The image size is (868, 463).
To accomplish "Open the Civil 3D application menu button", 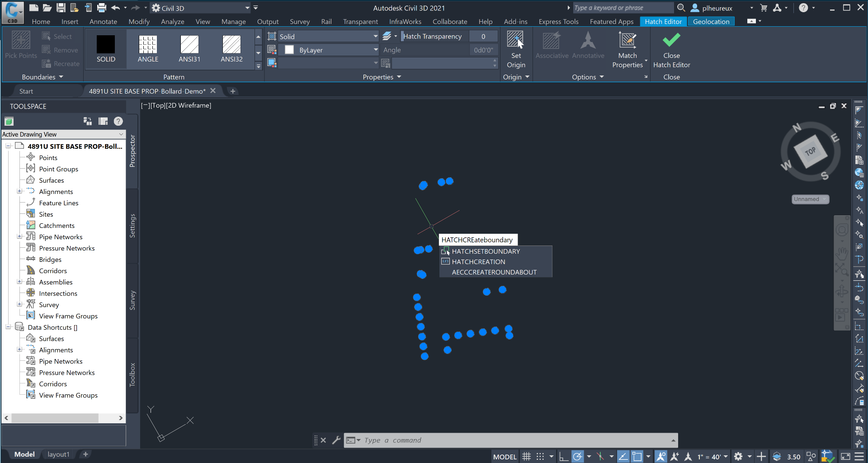I will coord(12,12).
